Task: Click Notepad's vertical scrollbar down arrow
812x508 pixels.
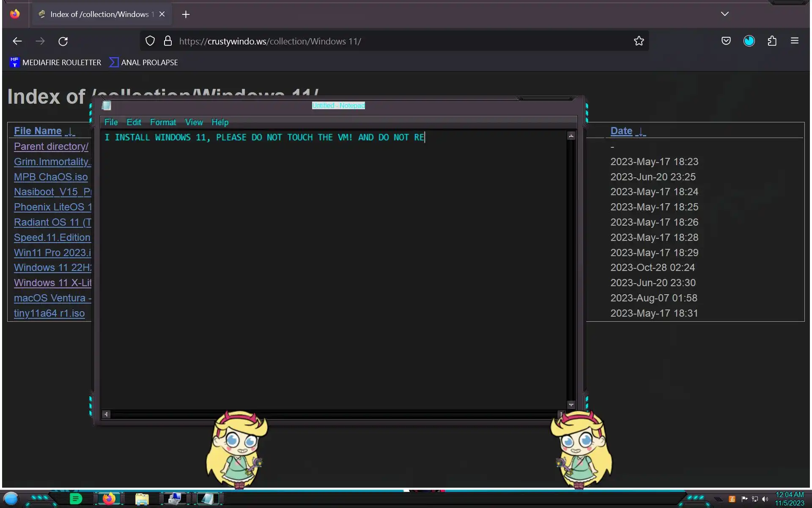Action: [571, 405]
